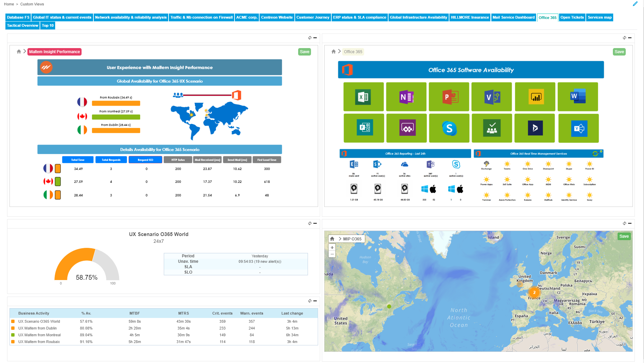
Task: Refresh the MIP O365 map widget
Action: pos(624,223)
